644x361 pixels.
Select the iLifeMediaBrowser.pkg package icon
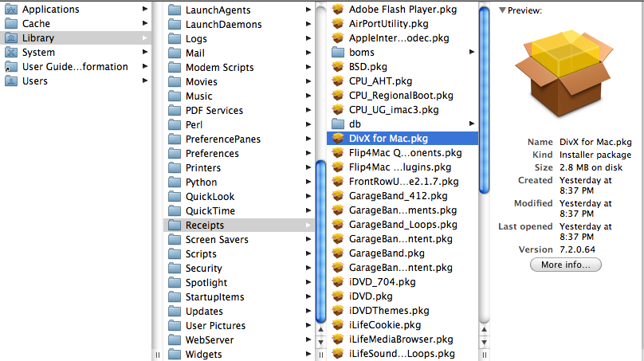point(338,339)
